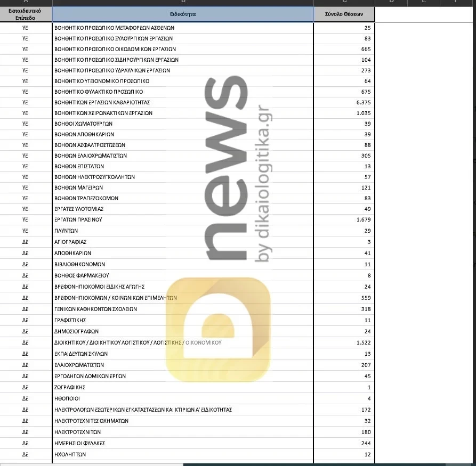Select the 'Εισαιδευτικό Επίπεδο' header cell
The width and height of the screenshot is (476, 466).
click(x=26, y=14)
